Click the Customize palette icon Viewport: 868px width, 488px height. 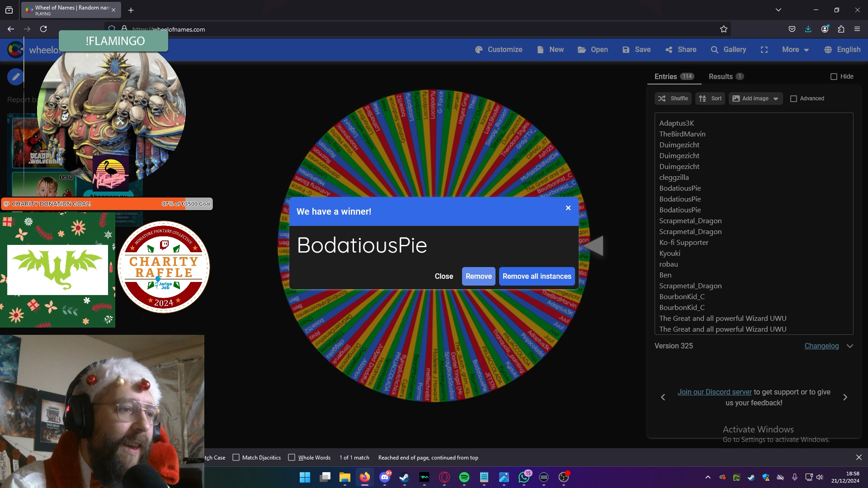point(479,50)
